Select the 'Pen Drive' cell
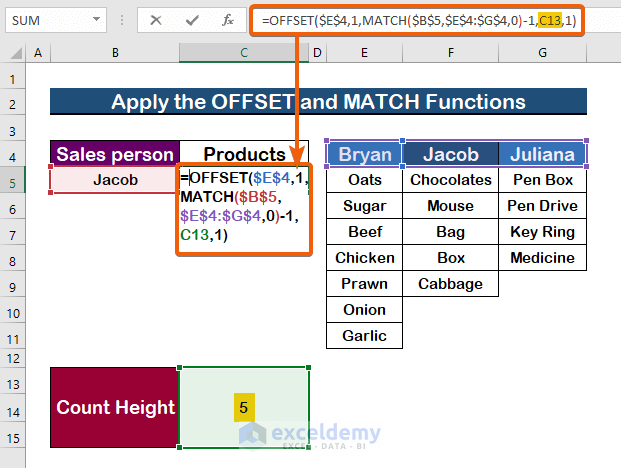 [543, 206]
